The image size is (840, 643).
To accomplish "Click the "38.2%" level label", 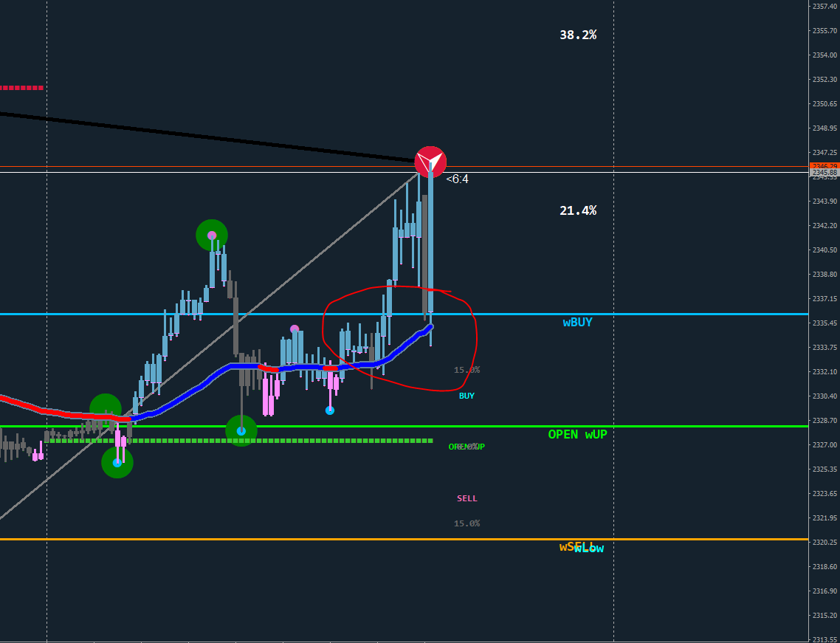I will point(578,35).
